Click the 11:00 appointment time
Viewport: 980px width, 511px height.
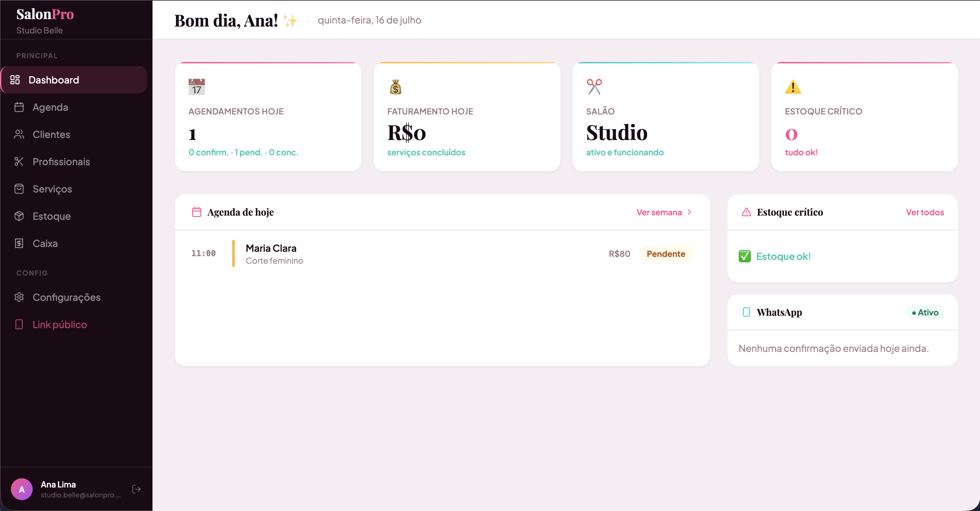(x=204, y=253)
